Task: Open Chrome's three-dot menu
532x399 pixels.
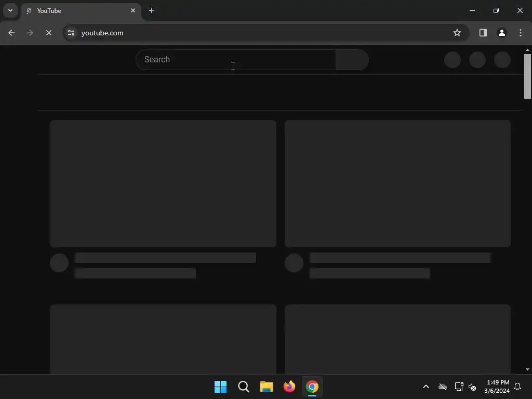Action: coord(520,33)
